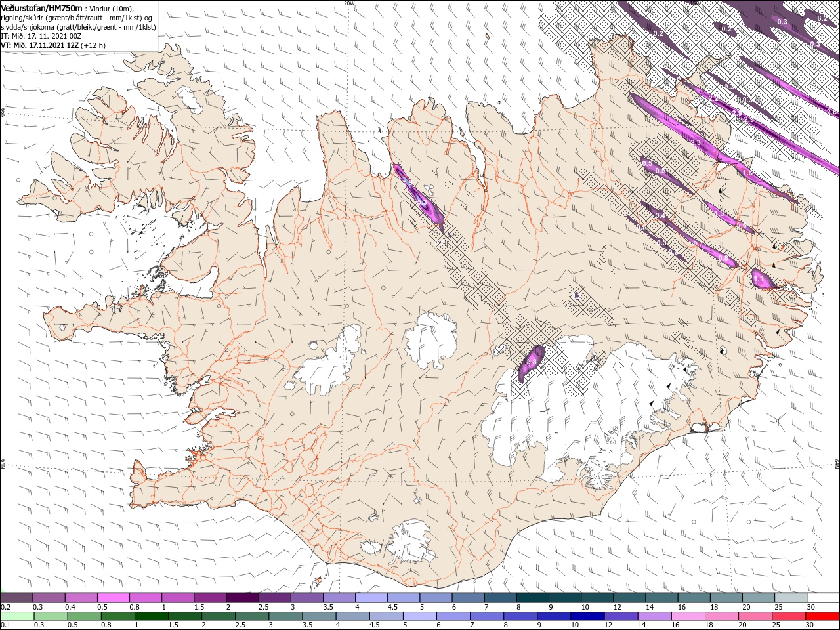Select the 2 dark purple swatch, upper legend bar
The height and width of the screenshot is (630, 840).
click(x=242, y=598)
